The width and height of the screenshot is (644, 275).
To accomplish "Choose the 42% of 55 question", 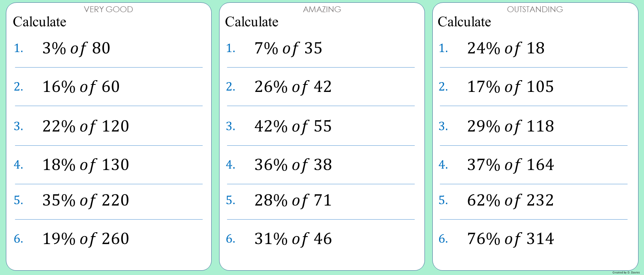I will coord(293,126).
